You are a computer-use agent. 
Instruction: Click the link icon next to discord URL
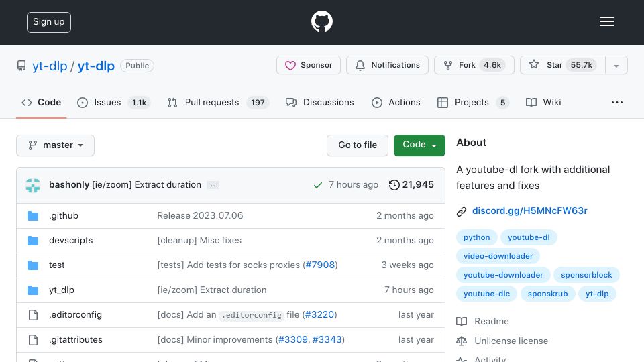click(x=462, y=211)
